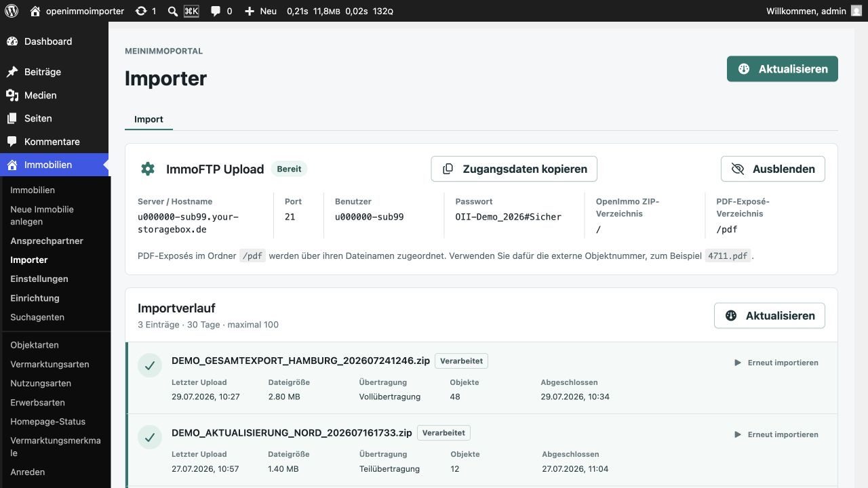868x488 pixels.
Task: Click the Bereit status badge
Action: point(289,169)
